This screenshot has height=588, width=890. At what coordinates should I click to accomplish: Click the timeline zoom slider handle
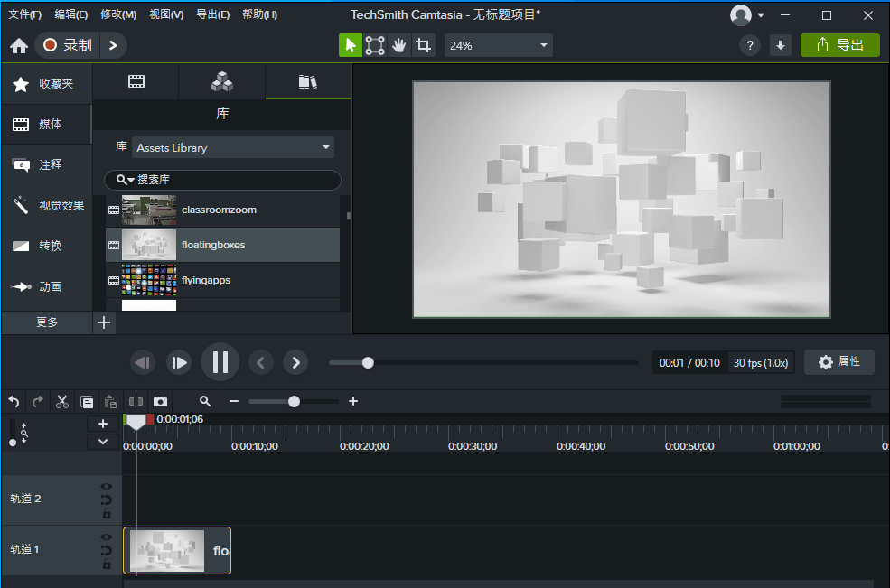pos(294,401)
